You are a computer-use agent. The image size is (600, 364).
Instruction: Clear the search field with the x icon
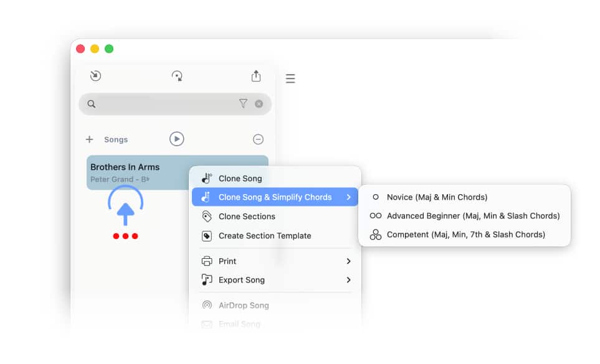pos(259,104)
